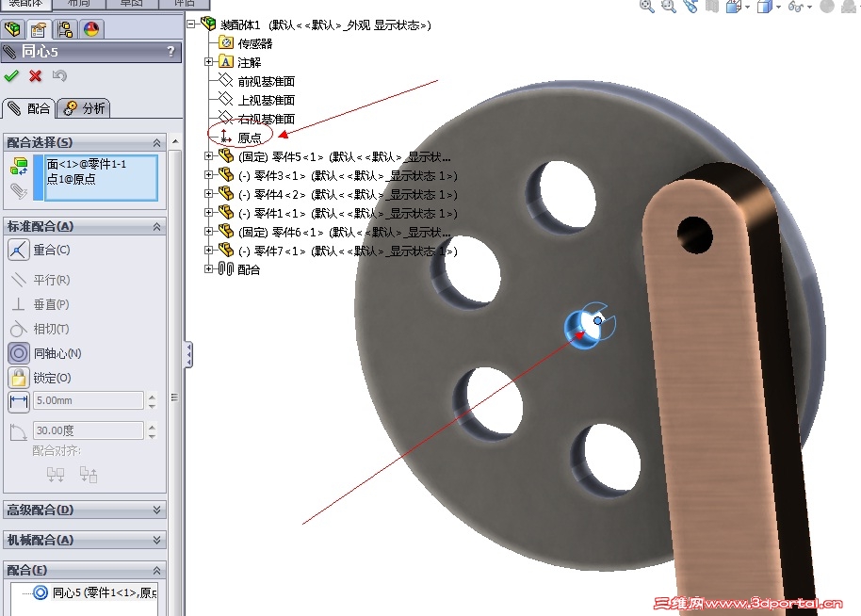Switch to the 分析 analysis tab

pyautogui.click(x=84, y=108)
